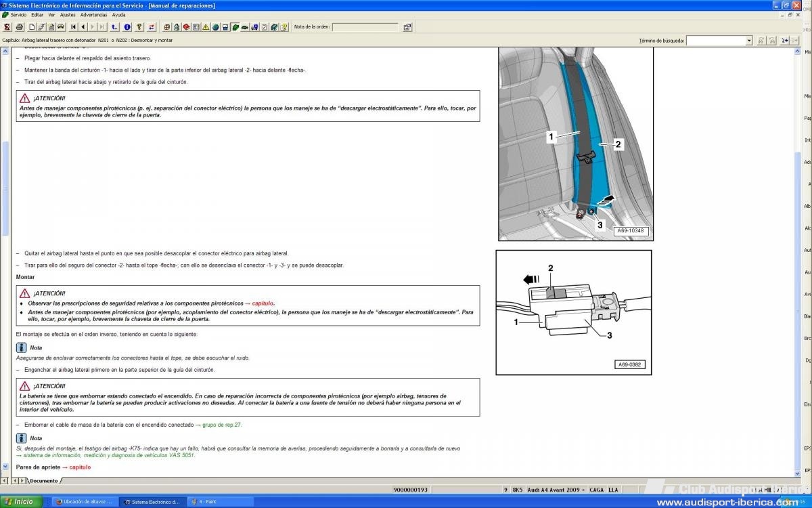Open the Editar menu
This screenshot has height=508, width=812.
(37, 14)
